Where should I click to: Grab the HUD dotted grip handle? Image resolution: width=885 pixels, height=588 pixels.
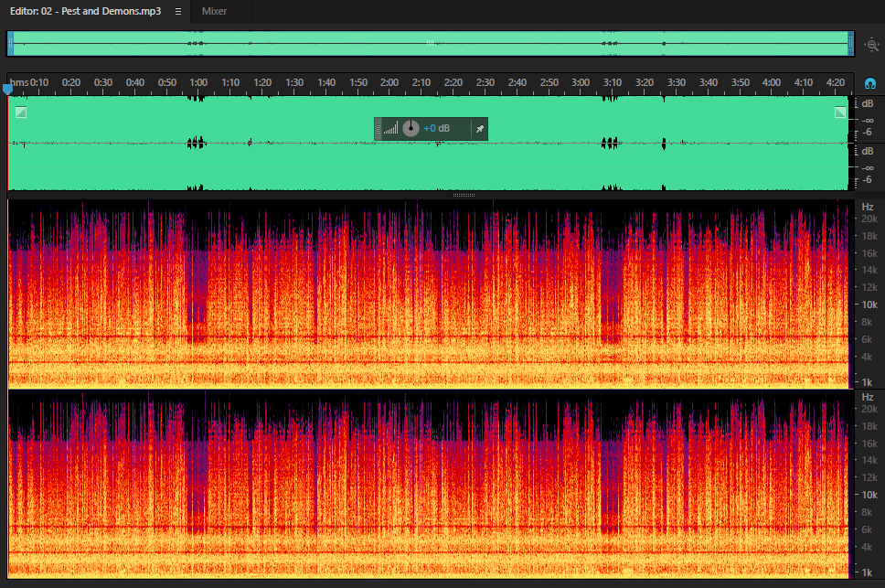tap(379, 129)
